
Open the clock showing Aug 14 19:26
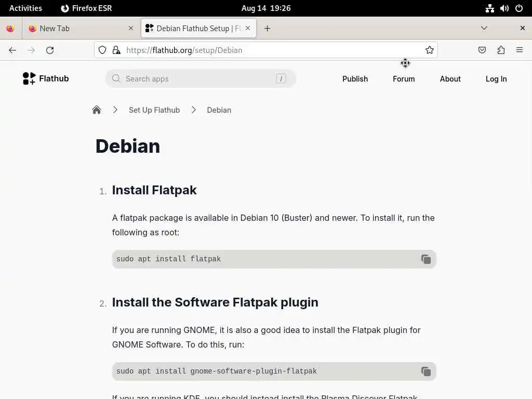click(x=266, y=8)
